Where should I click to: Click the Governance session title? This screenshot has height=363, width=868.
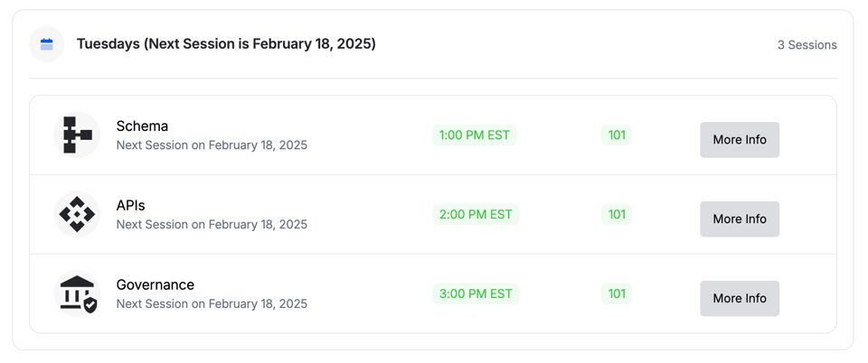(155, 285)
